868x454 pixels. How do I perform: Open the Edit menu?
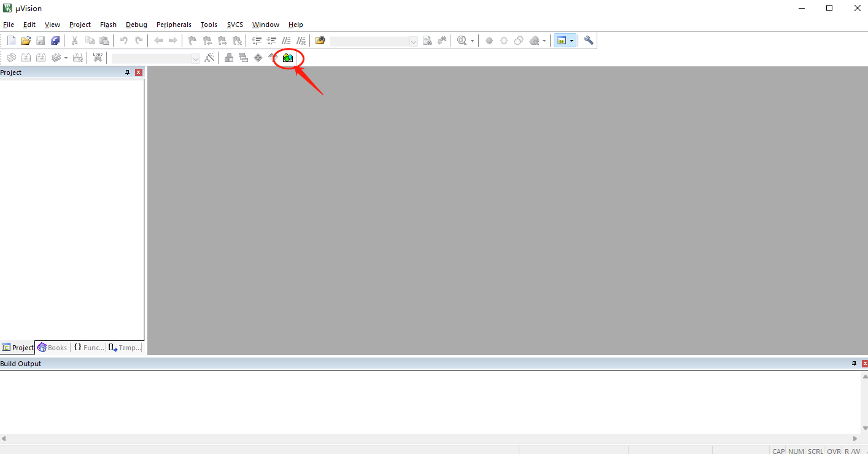click(29, 25)
